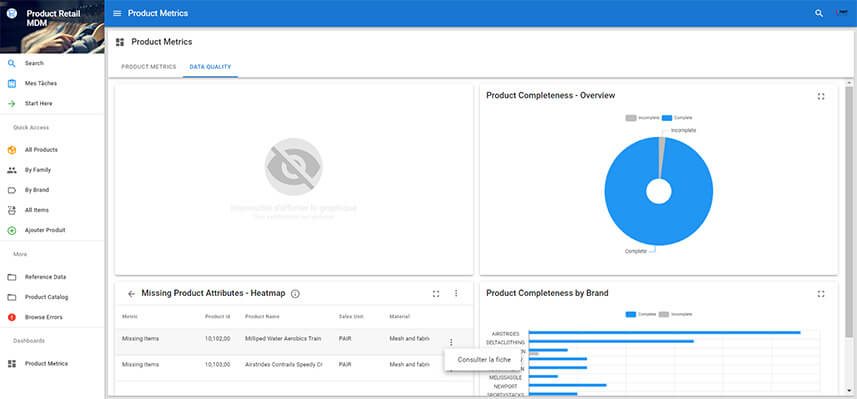The width and height of the screenshot is (857, 399).
Task: Click the By Brand tag icon
Action: pyautogui.click(x=12, y=190)
